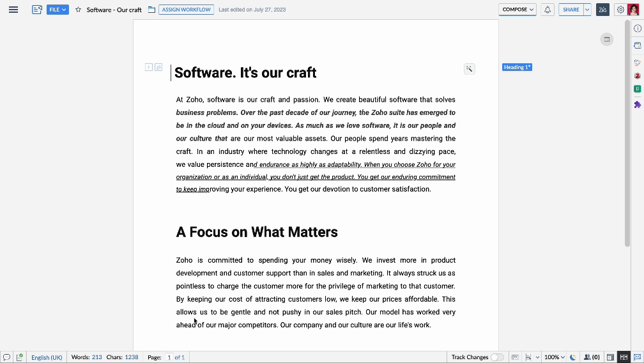Open the FILE dropdown menu
This screenshot has height=363, width=644.
(x=57, y=10)
